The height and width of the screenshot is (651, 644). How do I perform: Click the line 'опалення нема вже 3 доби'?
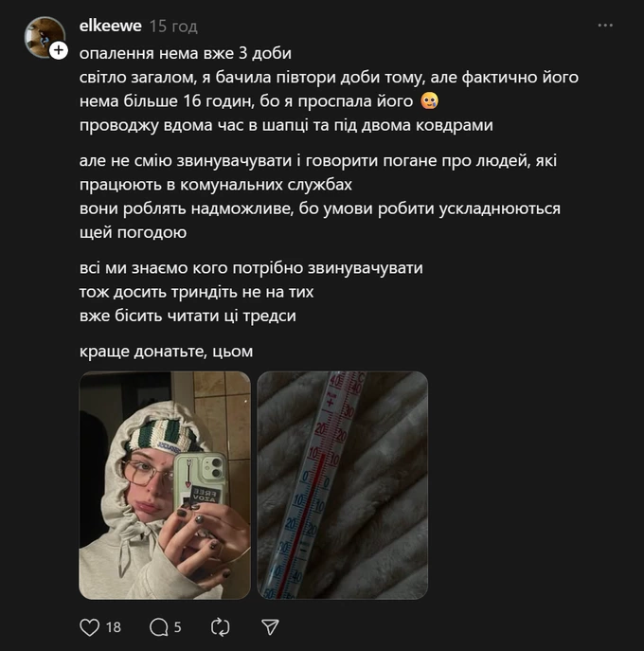click(186, 53)
